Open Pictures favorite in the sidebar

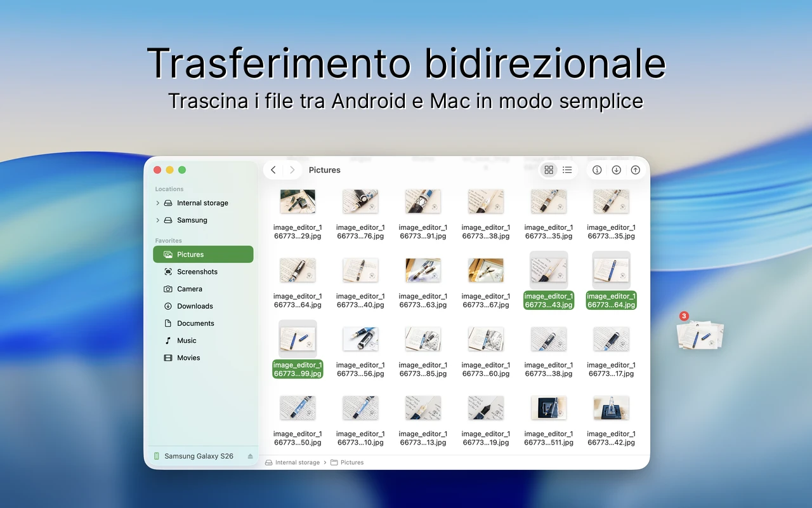[x=203, y=255]
